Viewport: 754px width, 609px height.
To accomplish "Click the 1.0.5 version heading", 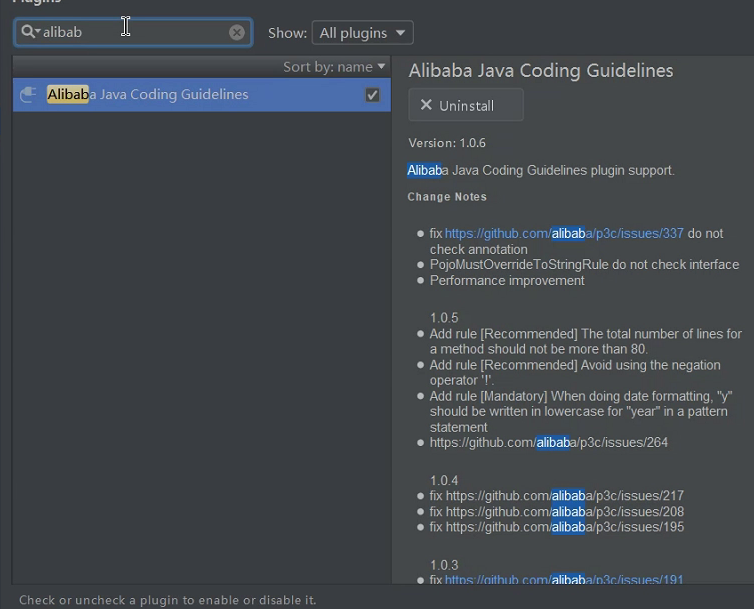I will click(x=444, y=318).
